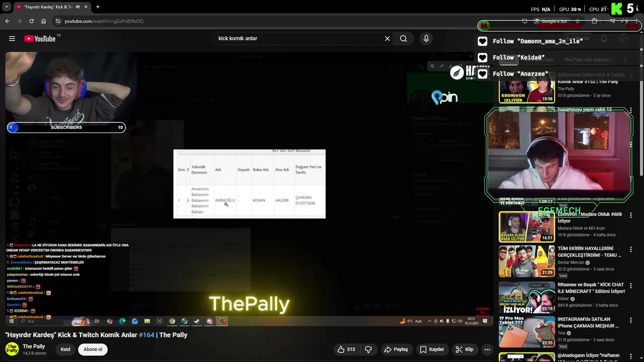Screen dimensions: 644x362
Task: Mute the tab via speaker icon
Action: (x=77, y=7)
